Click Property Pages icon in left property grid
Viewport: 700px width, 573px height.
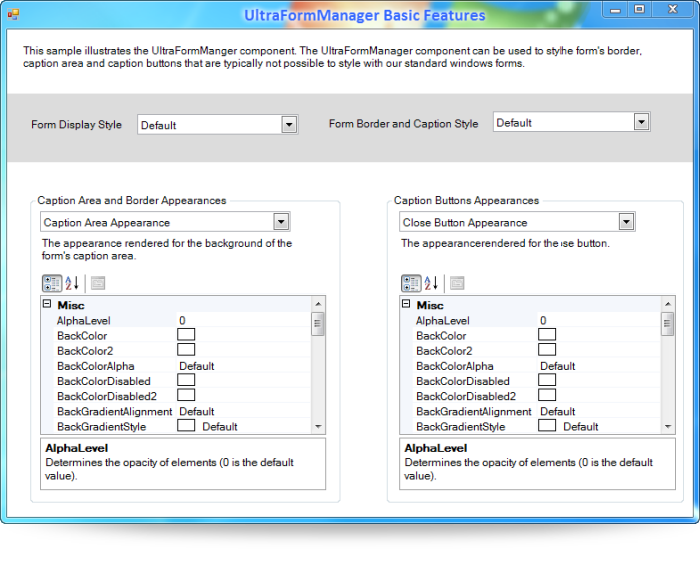point(98,283)
